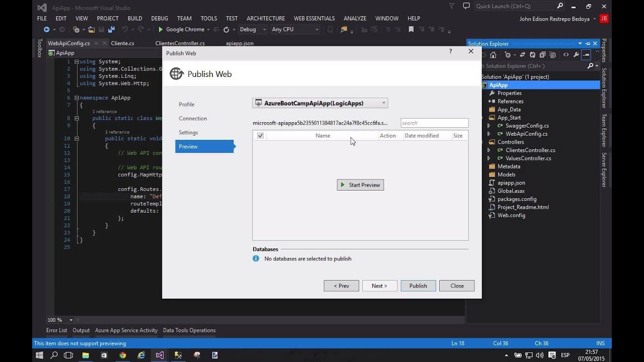The height and width of the screenshot is (362, 644).
Task: Open Internet Explorer from the taskbar
Action: click(141, 355)
